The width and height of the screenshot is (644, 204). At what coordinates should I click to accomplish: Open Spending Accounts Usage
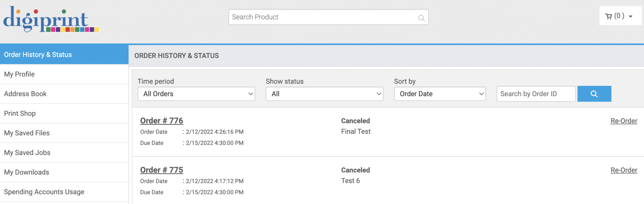click(x=64, y=192)
